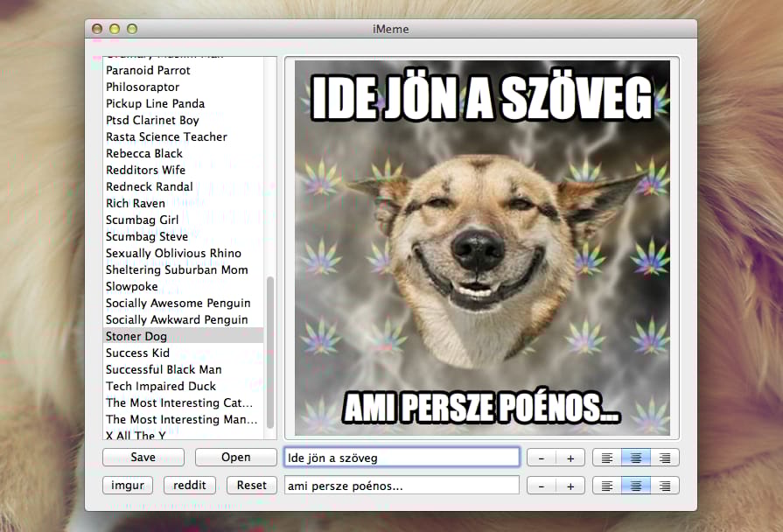The height and width of the screenshot is (532, 783).
Task: Share meme with reddit button
Action: coord(190,485)
